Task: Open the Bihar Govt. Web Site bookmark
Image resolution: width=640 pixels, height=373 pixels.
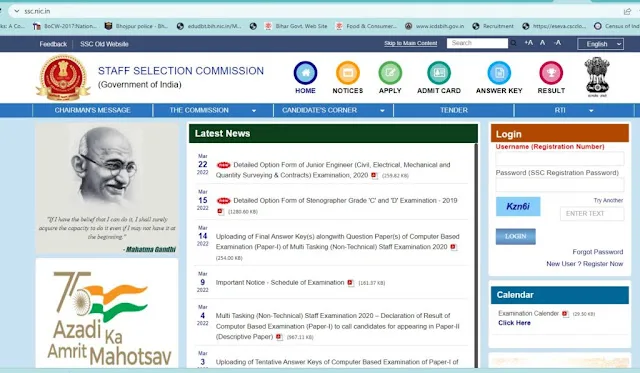Action: [x=296, y=26]
